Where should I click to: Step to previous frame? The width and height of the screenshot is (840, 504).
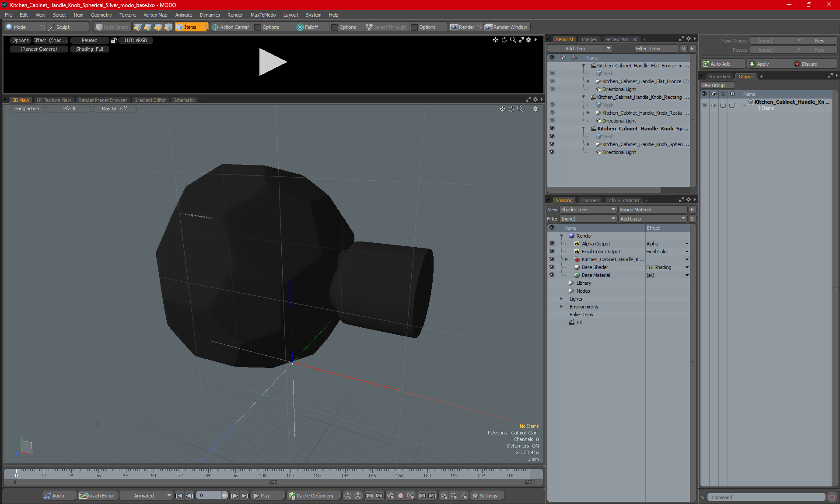189,496
